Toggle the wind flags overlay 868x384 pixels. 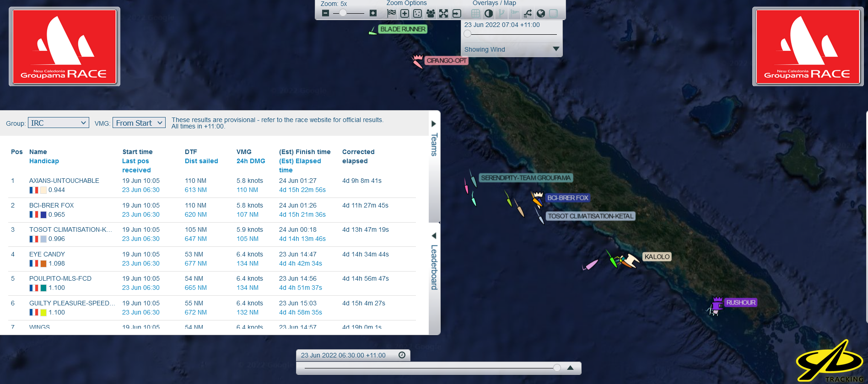(x=515, y=13)
